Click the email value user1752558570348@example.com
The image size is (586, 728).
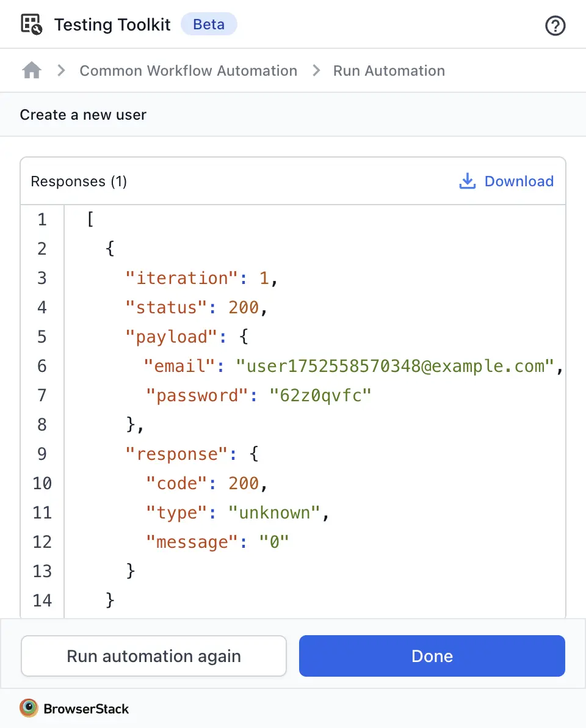(395, 366)
